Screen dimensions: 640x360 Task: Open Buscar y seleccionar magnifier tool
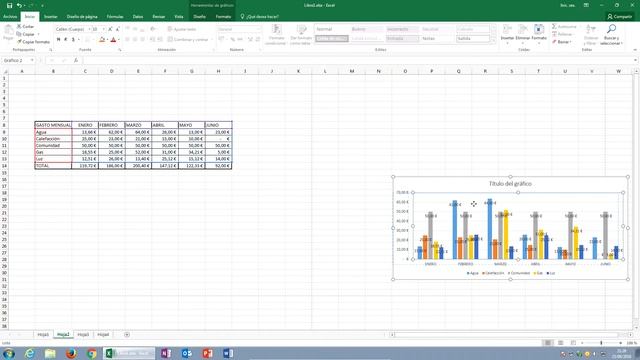pos(611,34)
